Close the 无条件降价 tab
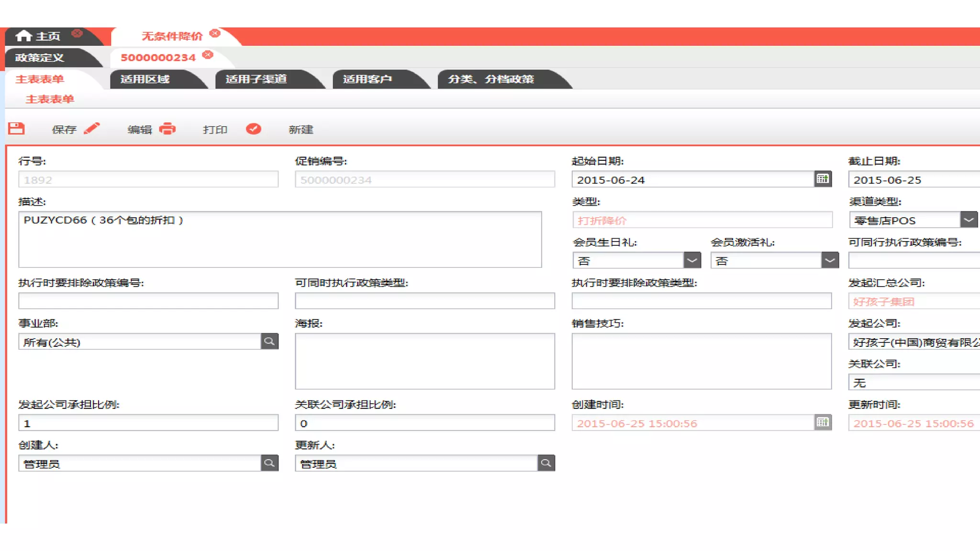 point(215,33)
